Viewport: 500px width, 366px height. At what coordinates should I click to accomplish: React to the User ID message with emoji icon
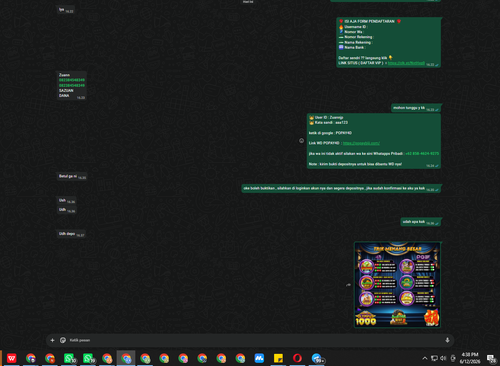[301, 141]
